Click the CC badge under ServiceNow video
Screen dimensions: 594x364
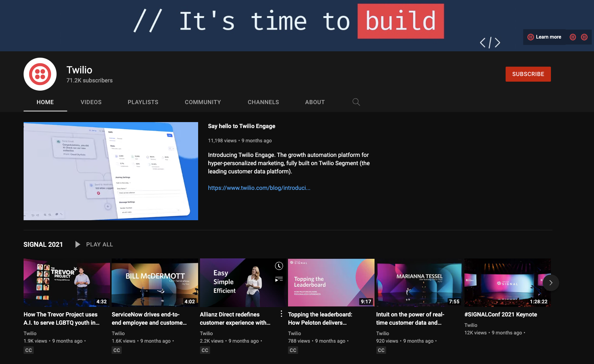[116, 350]
